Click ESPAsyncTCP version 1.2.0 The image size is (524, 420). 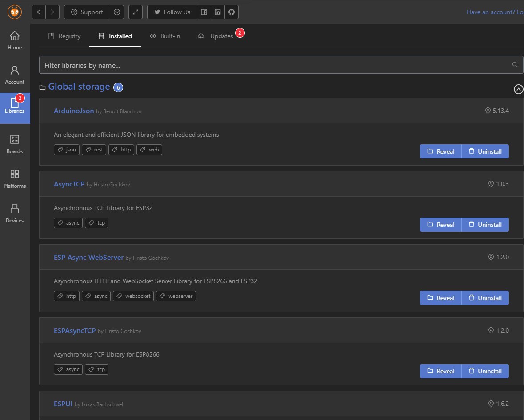coord(499,330)
